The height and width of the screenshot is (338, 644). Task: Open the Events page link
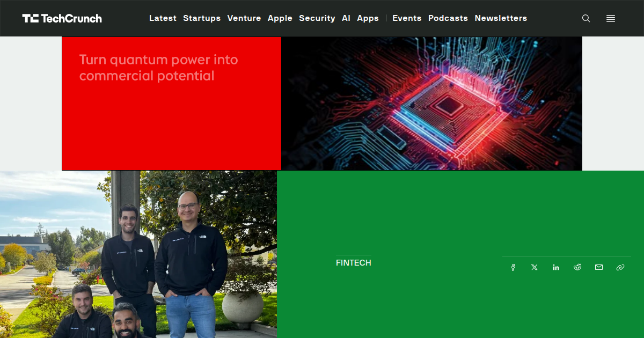click(407, 18)
